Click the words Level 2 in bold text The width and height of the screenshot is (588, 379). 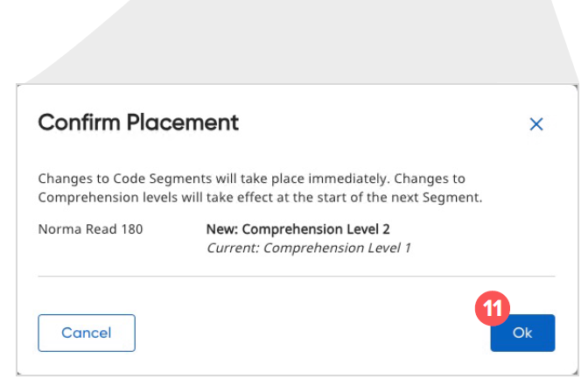[x=369, y=229]
